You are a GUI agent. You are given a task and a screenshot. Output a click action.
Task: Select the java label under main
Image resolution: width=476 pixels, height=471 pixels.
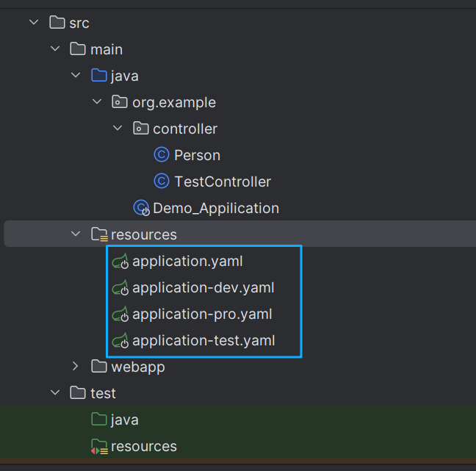point(125,76)
